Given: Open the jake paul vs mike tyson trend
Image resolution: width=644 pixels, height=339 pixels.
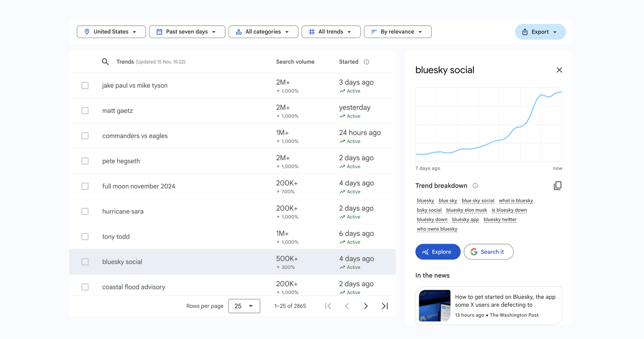Looking at the screenshot, I should pyautogui.click(x=232, y=86).
